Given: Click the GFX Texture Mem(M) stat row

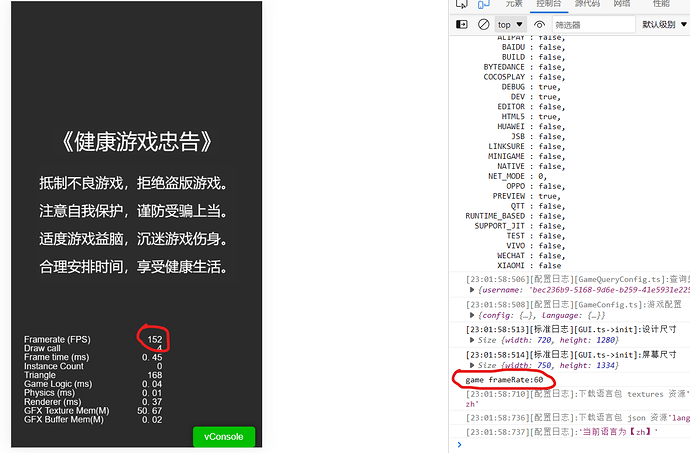Looking at the screenshot, I should point(93,411).
